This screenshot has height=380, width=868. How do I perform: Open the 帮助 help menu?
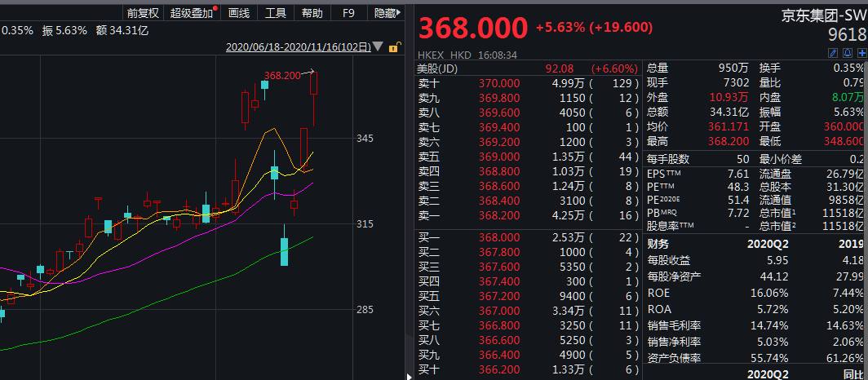point(312,13)
